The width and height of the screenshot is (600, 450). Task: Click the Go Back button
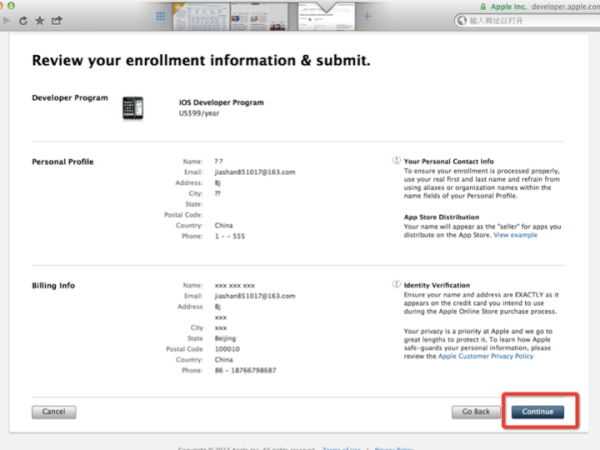(476, 412)
